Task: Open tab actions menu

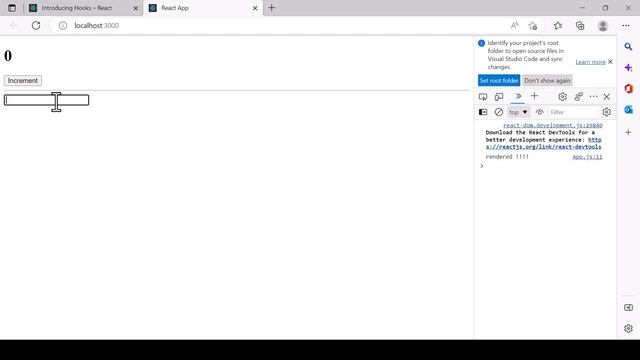Action: coord(12,8)
